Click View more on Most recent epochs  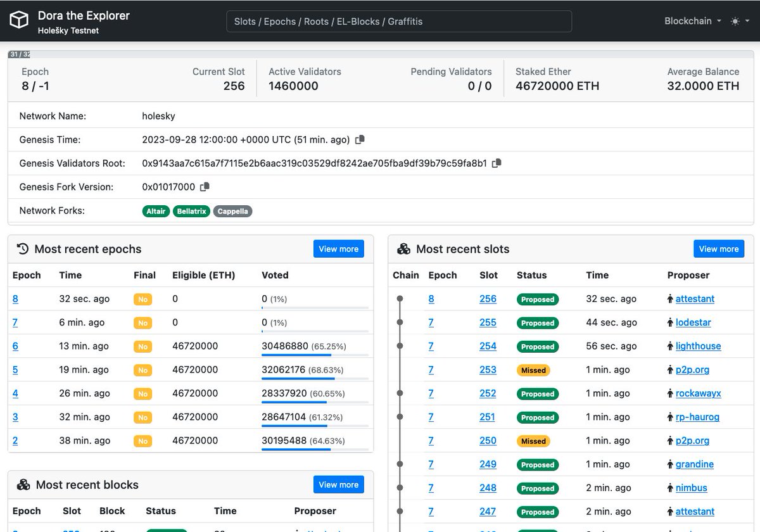pos(338,248)
